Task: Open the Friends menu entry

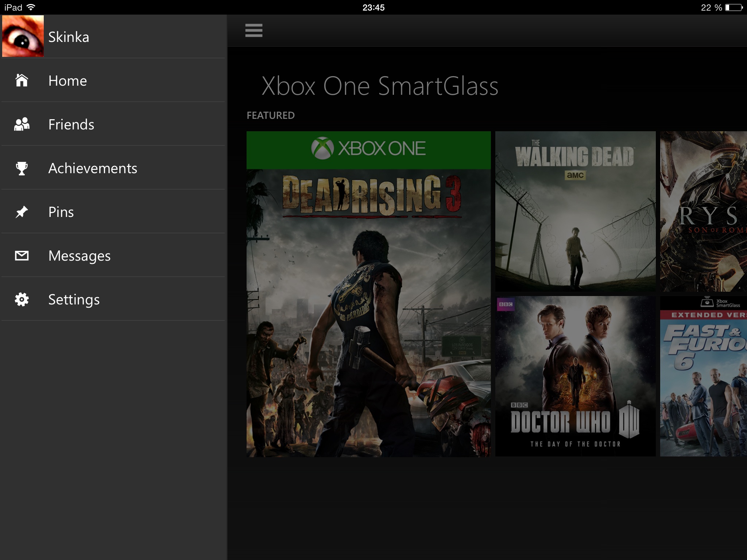Action: click(x=113, y=124)
